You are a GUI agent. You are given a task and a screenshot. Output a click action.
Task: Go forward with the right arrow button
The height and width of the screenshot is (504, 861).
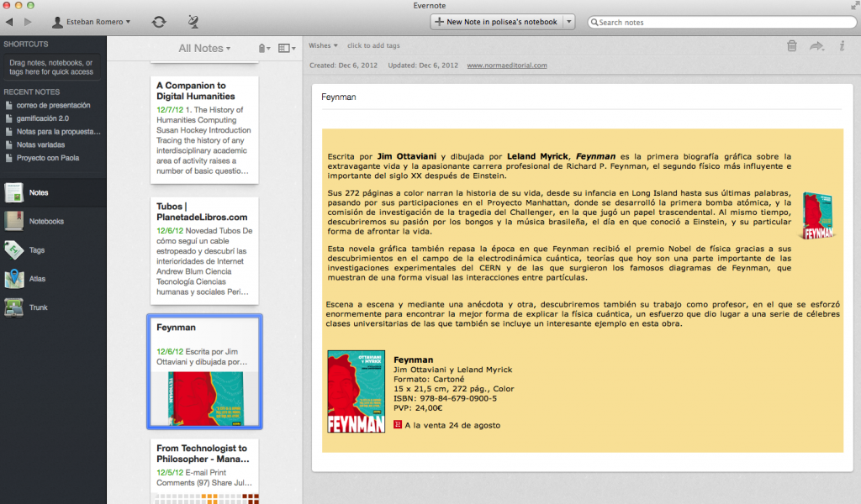point(28,22)
